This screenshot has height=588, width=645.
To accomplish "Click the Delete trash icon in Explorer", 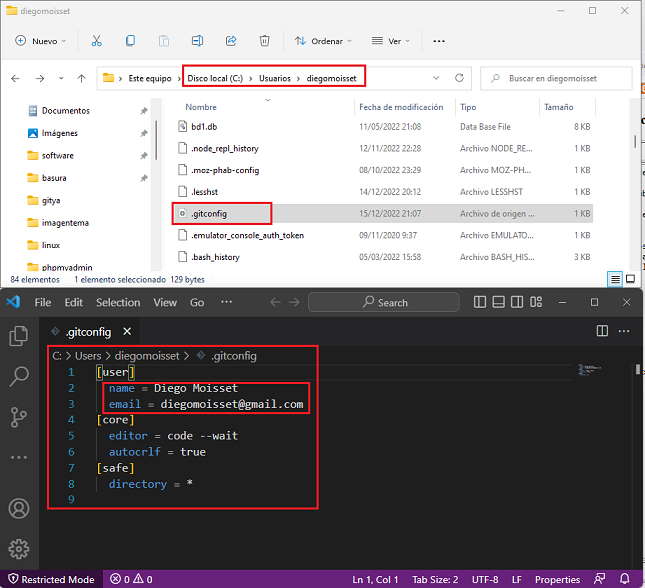I will tap(264, 41).
